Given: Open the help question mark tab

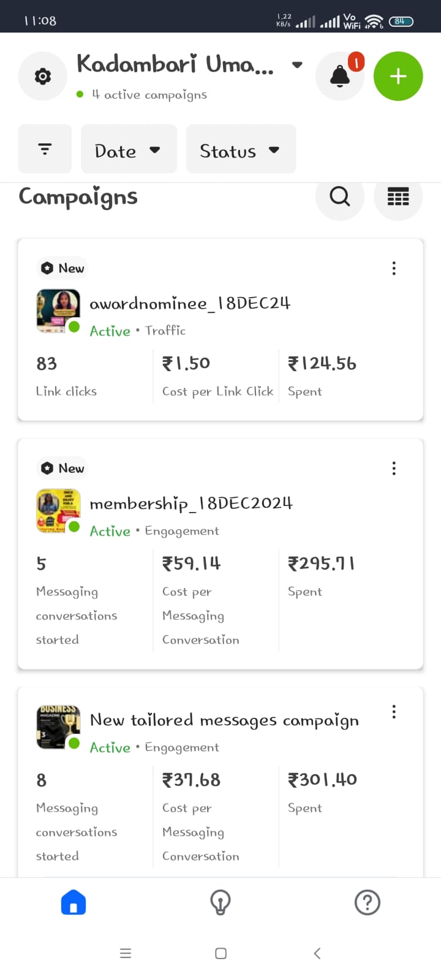Looking at the screenshot, I should click(367, 902).
